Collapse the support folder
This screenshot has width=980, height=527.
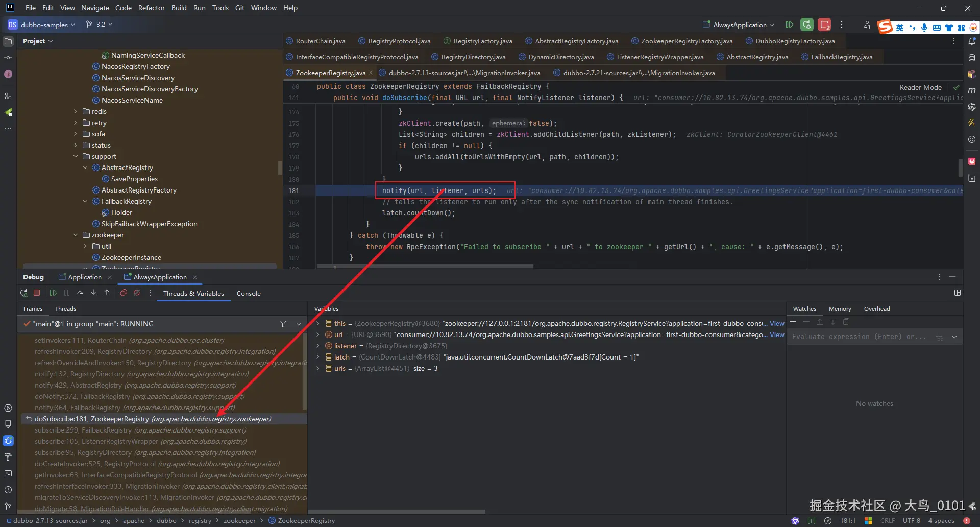coord(76,156)
